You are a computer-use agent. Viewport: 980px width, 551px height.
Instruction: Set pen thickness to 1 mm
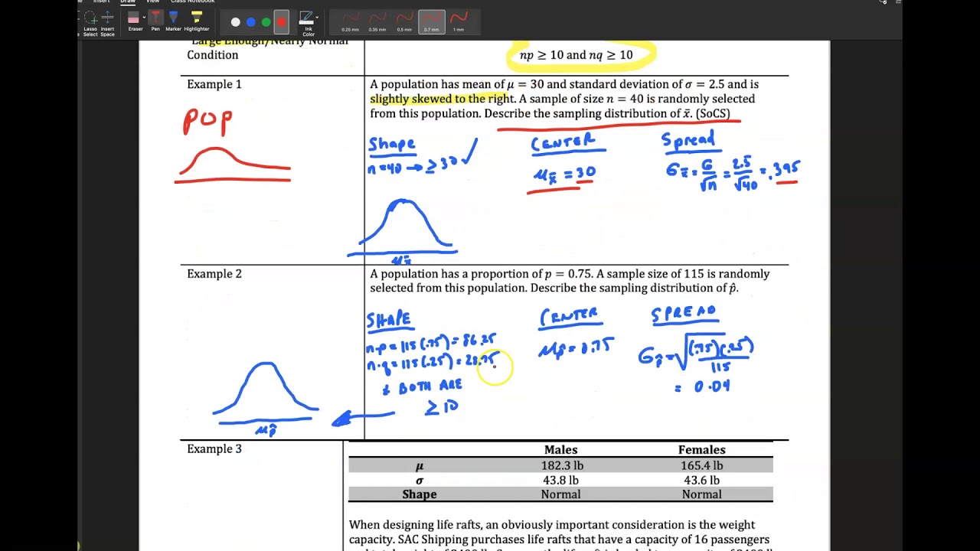(459, 21)
